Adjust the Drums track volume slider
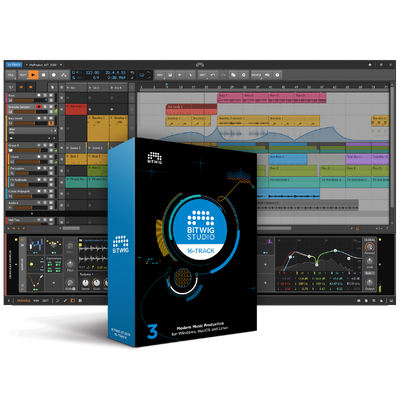Image resolution: width=400 pixels, height=400 pixels. tap(31, 162)
